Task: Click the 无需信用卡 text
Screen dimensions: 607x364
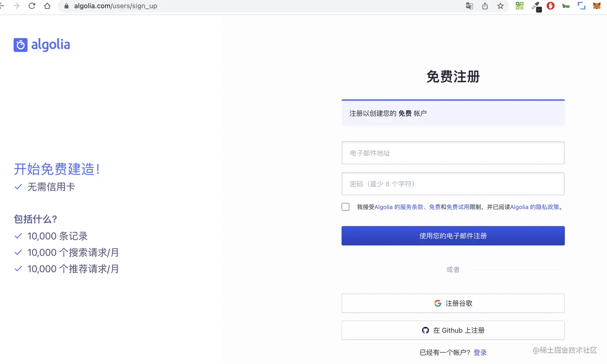Action: [x=51, y=187]
